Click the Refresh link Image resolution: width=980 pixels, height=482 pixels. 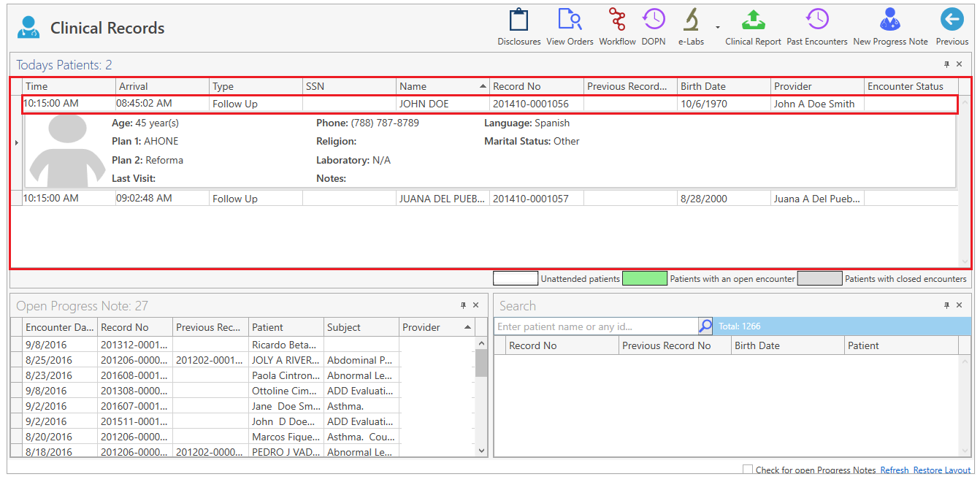click(895, 470)
